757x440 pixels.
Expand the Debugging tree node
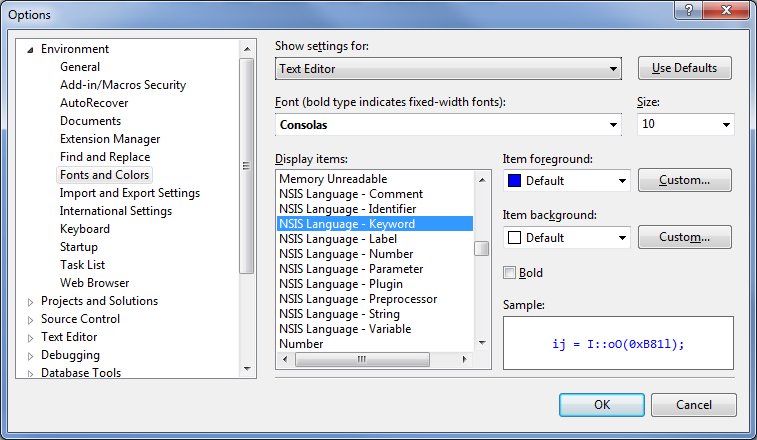pos(30,356)
